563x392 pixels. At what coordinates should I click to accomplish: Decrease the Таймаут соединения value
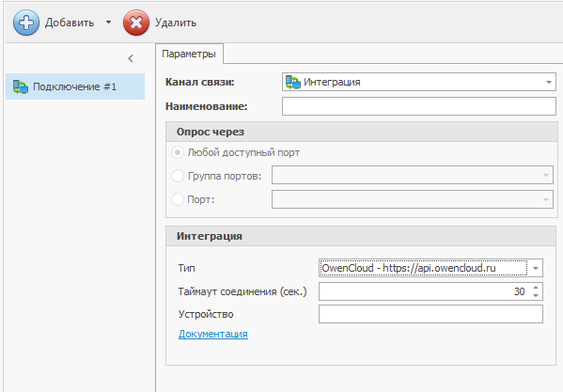click(x=536, y=295)
